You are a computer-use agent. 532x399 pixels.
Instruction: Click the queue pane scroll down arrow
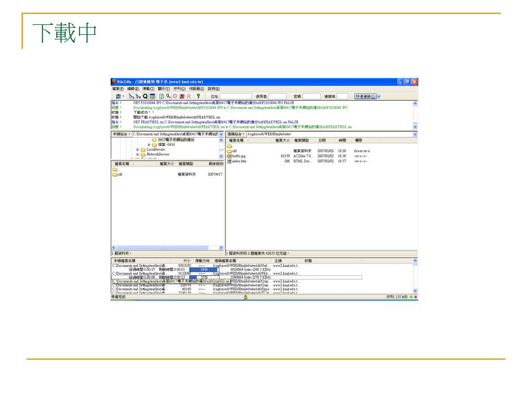pos(415,291)
